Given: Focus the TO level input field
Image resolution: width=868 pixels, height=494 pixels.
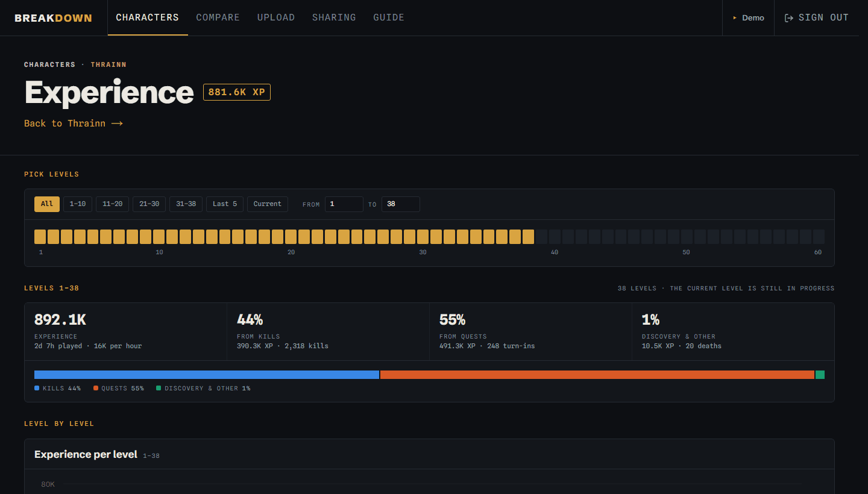Looking at the screenshot, I should pos(401,204).
